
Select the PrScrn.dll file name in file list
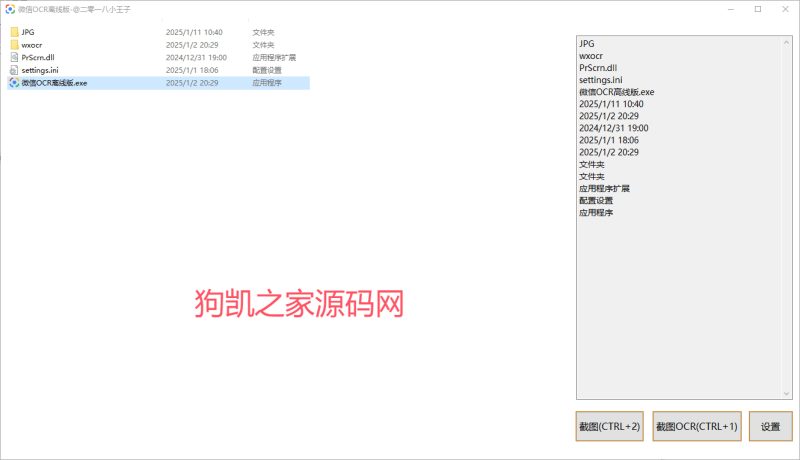[x=38, y=58]
